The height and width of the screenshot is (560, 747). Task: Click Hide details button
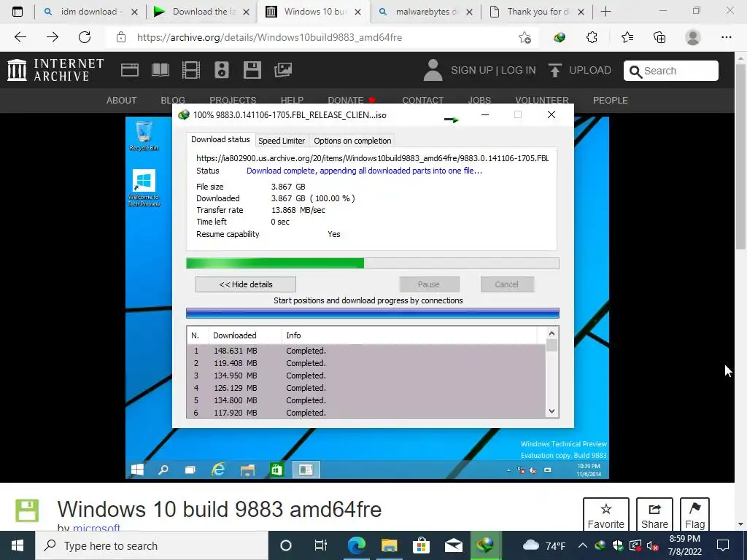[x=246, y=284]
